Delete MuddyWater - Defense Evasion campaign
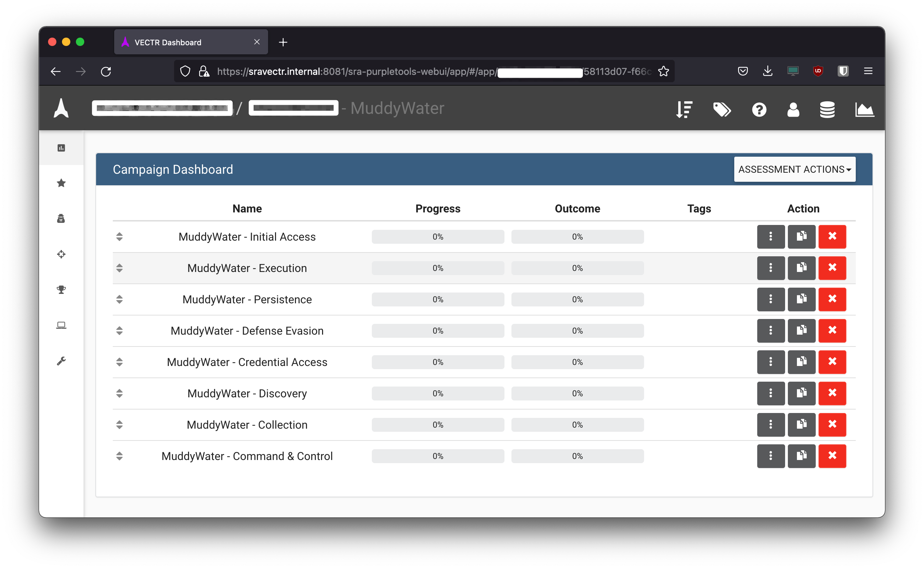 [832, 330]
